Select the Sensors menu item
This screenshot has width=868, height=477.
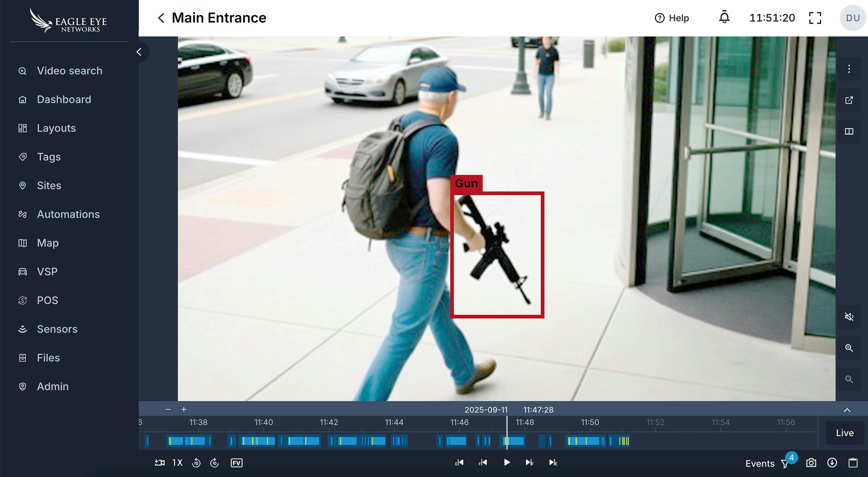click(57, 329)
